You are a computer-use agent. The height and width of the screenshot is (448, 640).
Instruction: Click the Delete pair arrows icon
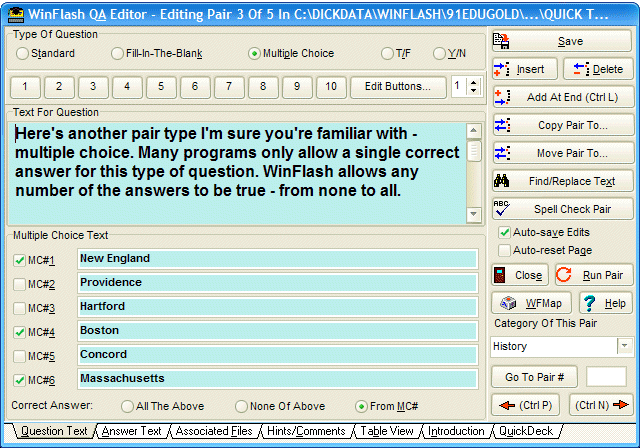(581, 69)
